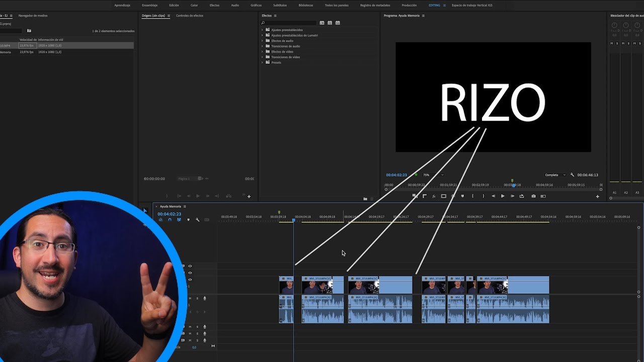Play the sequence in Program monitor
644x362 pixels.
(503, 196)
